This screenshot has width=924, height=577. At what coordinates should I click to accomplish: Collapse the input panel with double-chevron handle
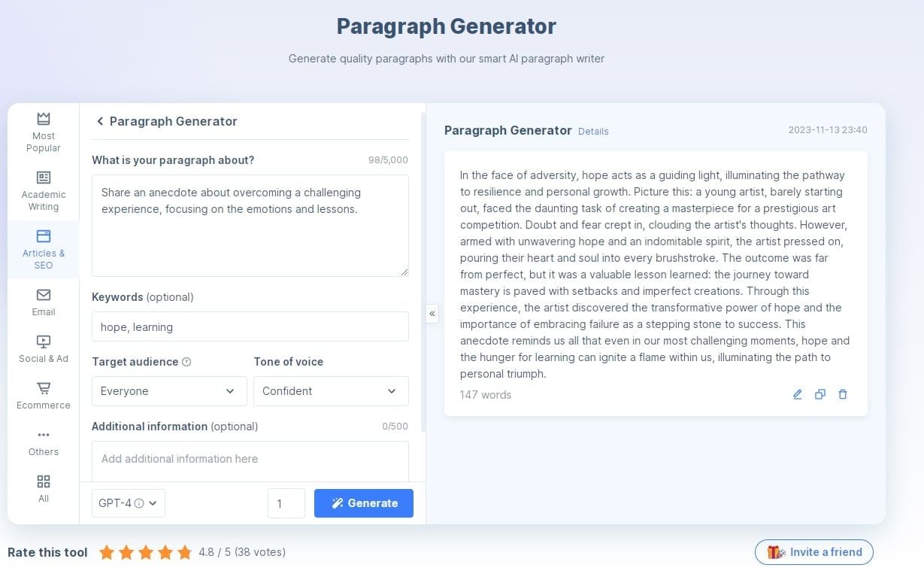point(432,313)
